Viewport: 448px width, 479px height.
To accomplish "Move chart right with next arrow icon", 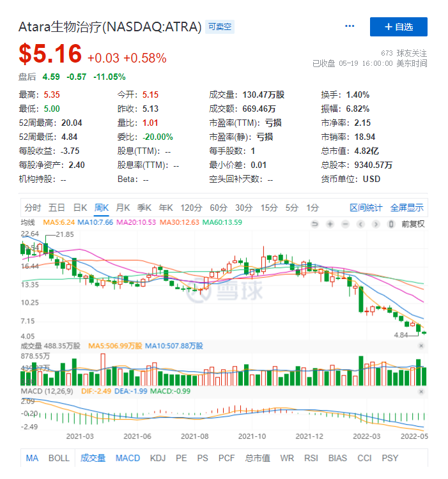I will point(376,224).
